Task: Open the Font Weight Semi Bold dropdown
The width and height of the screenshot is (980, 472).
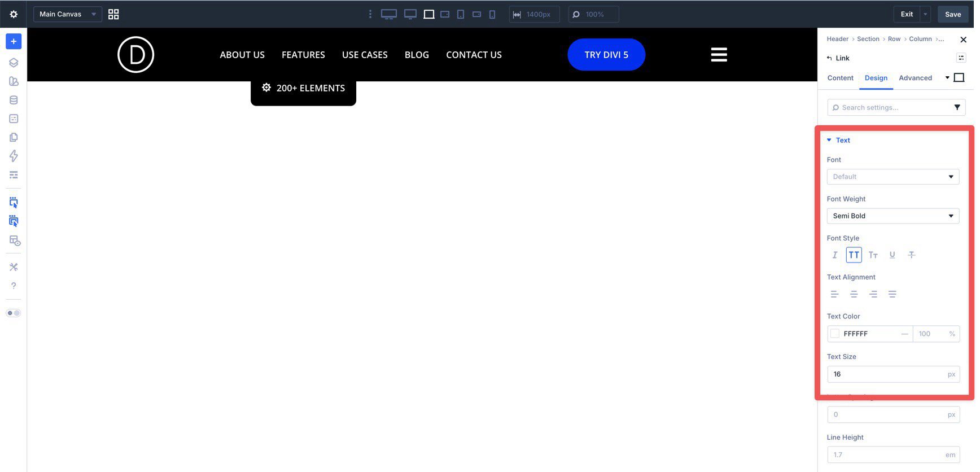Action: (893, 216)
